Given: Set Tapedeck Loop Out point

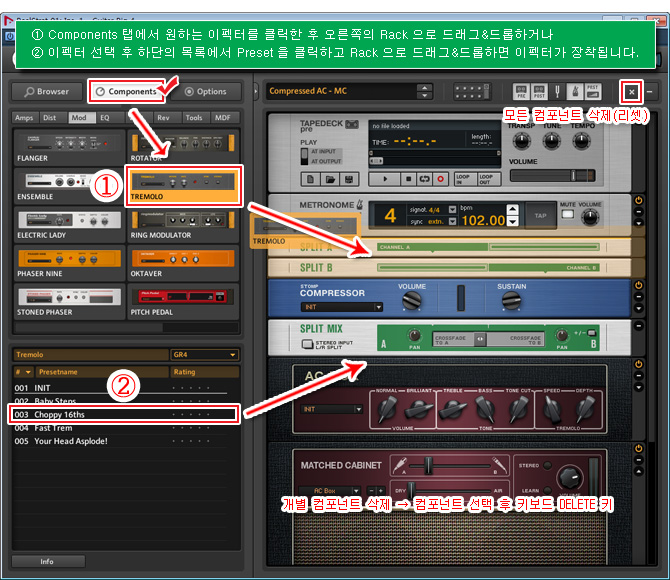Looking at the screenshot, I should pyautogui.click(x=488, y=179).
